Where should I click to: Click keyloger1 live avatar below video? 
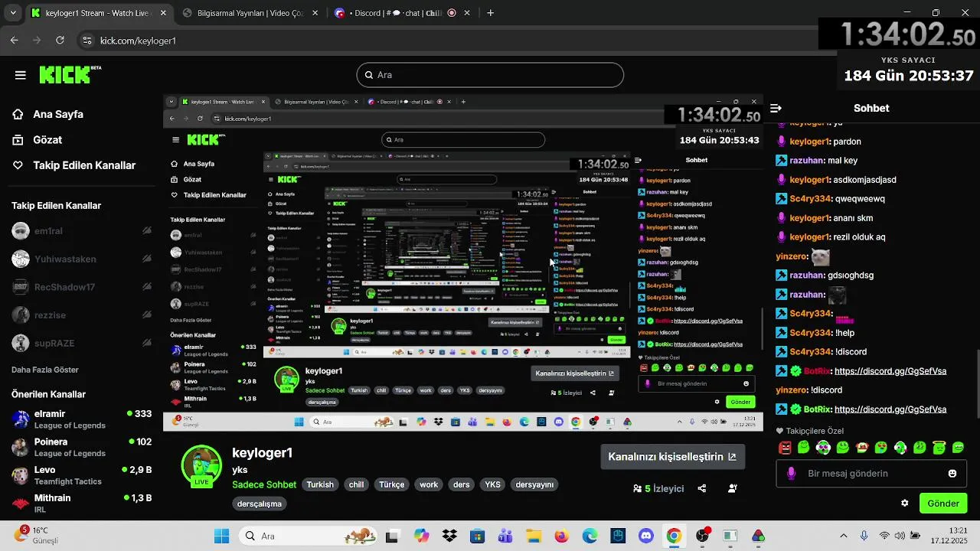(201, 465)
